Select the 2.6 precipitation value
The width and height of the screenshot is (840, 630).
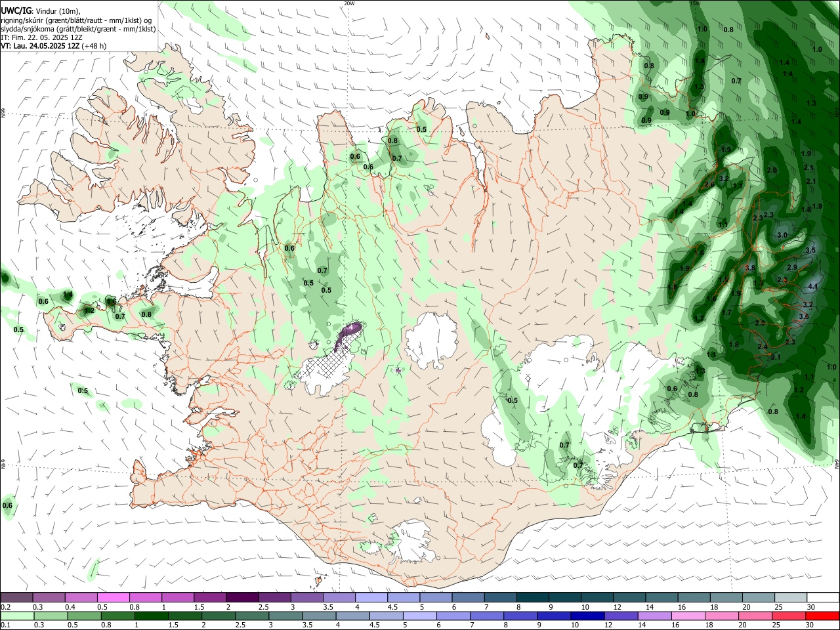point(710,185)
